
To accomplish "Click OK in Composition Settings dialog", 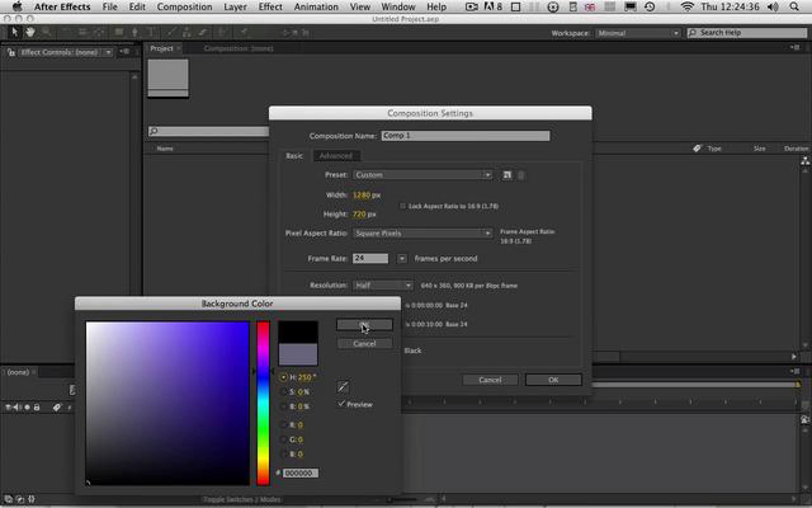I will [x=554, y=380].
